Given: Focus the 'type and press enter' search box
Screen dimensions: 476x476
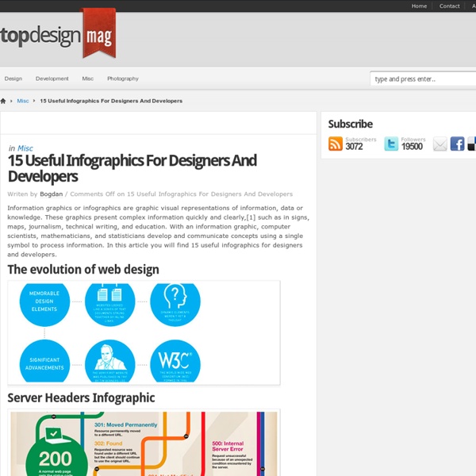Looking at the screenshot, I should [423, 79].
